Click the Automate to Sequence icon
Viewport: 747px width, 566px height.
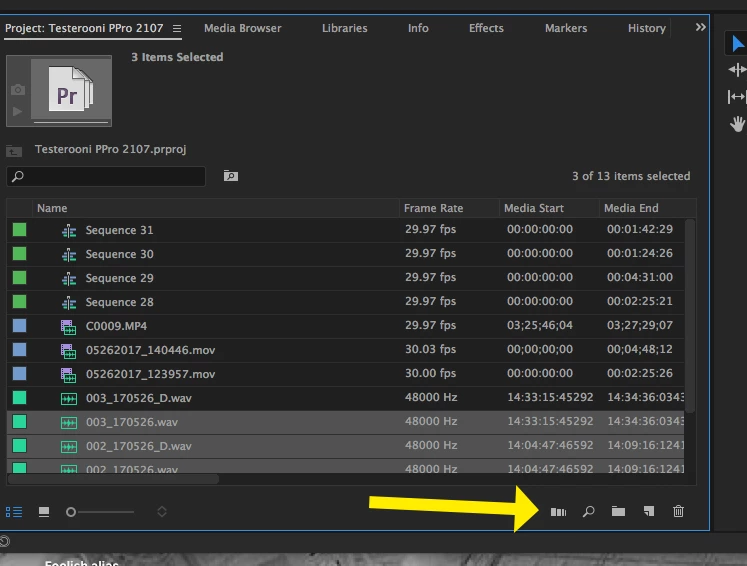click(558, 512)
